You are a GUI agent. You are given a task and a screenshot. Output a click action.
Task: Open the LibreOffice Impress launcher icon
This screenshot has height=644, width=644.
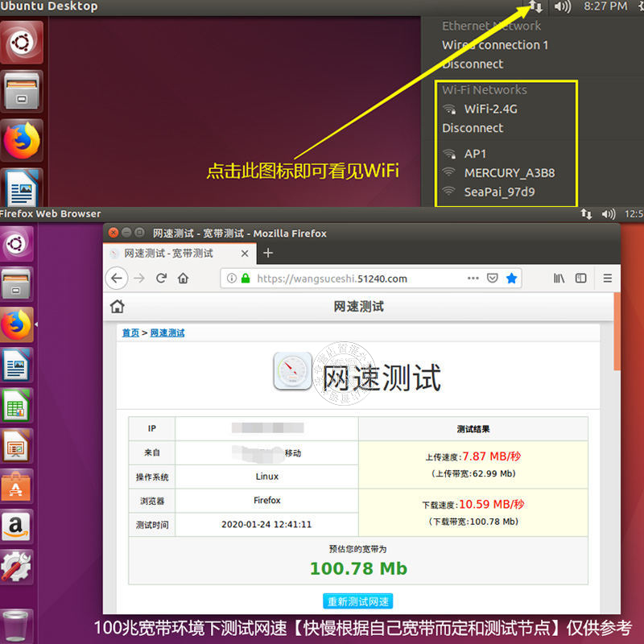[x=17, y=446]
